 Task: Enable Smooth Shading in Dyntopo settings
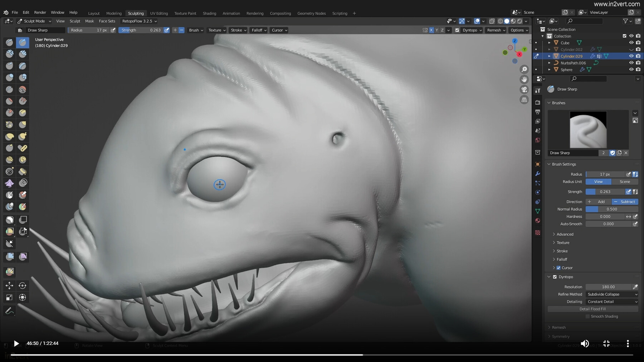point(587,316)
